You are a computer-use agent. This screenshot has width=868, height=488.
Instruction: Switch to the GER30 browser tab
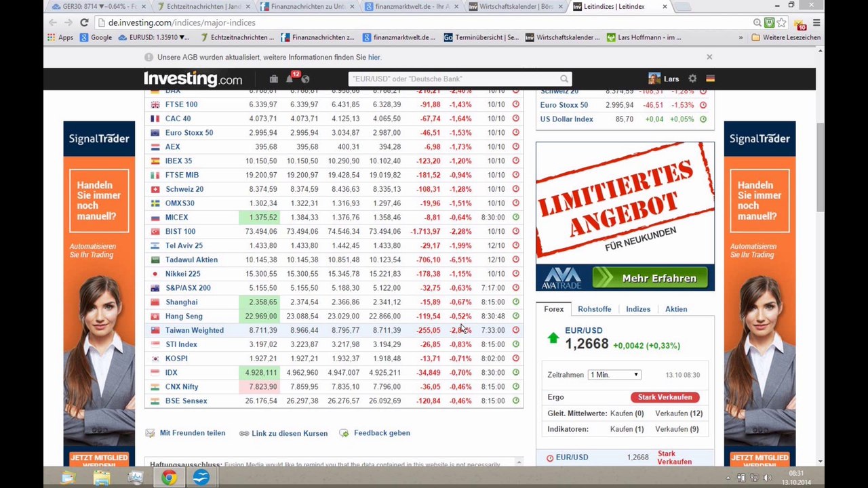[x=98, y=7]
